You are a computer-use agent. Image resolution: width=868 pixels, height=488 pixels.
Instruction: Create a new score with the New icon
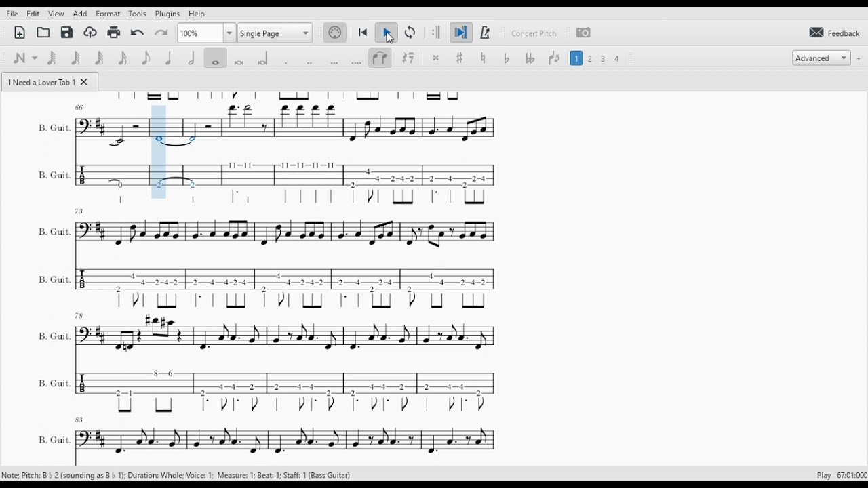[20, 33]
